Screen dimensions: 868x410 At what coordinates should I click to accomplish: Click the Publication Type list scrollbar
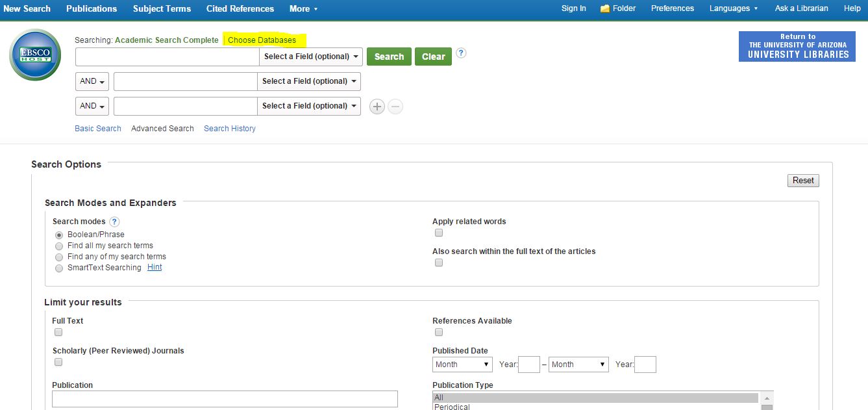767,400
